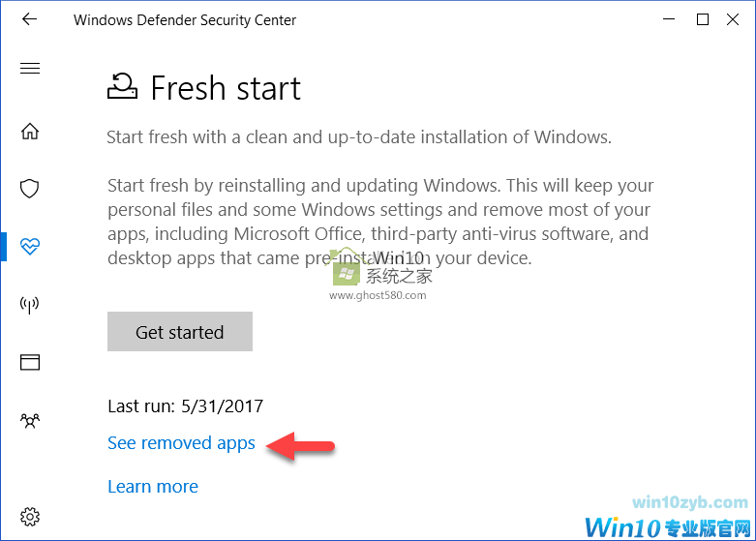Click the Fresh start heading text
Viewport: 756px width, 541px height.
226,89
